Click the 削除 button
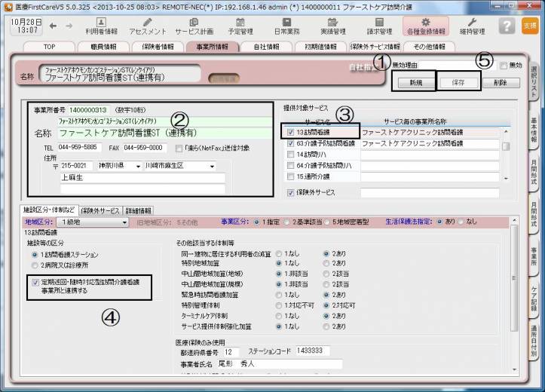This screenshot has width=545, height=392. (x=501, y=81)
